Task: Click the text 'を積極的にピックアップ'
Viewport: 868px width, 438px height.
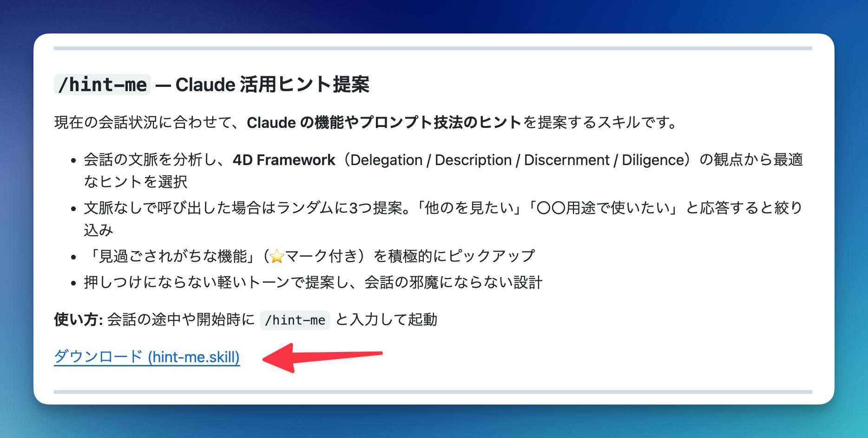Action: (454, 256)
